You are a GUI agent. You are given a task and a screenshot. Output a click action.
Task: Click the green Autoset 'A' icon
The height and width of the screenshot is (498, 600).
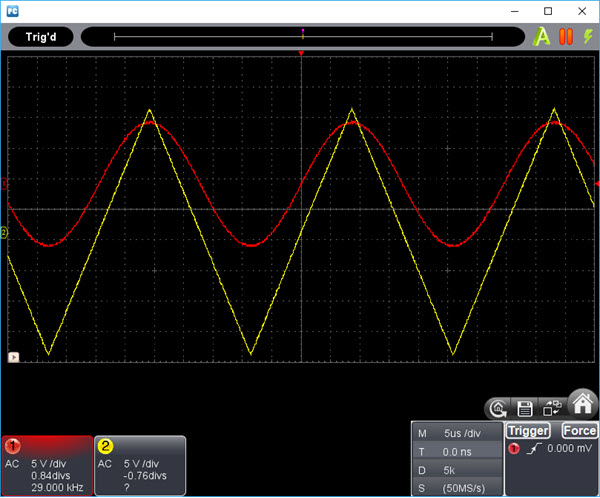tap(542, 37)
